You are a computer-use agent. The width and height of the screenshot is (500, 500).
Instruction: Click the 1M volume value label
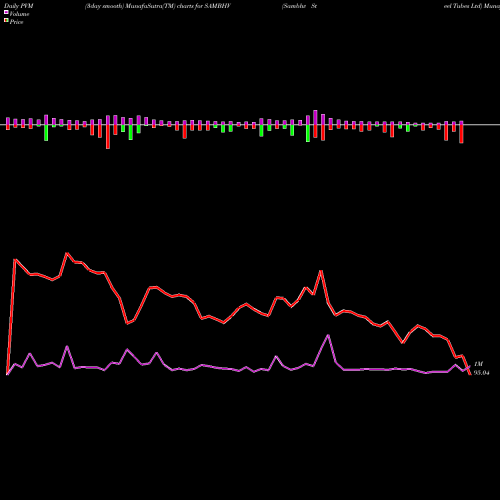(x=478, y=364)
